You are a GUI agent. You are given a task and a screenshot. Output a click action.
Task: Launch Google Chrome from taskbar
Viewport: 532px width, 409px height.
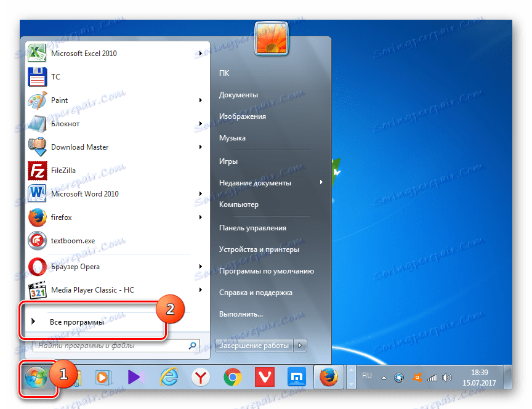232,378
